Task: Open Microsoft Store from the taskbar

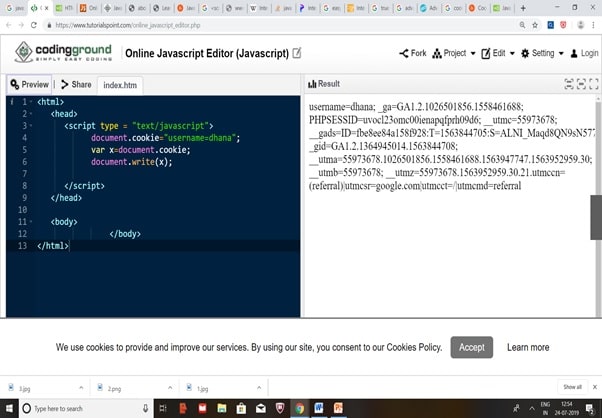Action: click(241, 408)
